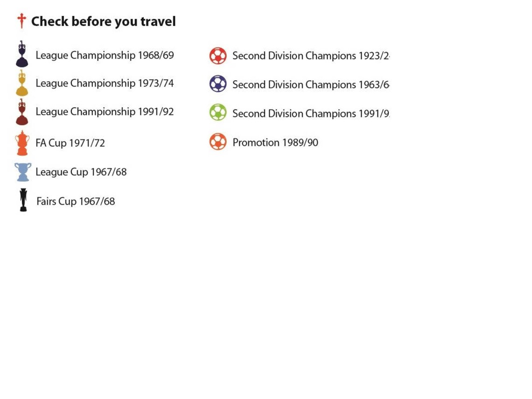Image resolution: width=532 pixels, height=399 pixels.
Task: Click League Championship 1991/92 label
Action: pos(105,111)
